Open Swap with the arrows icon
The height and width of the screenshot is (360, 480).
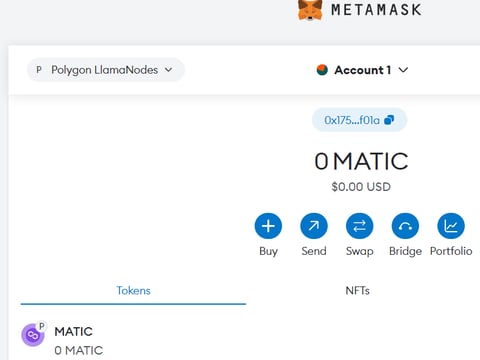[x=359, y=226]
